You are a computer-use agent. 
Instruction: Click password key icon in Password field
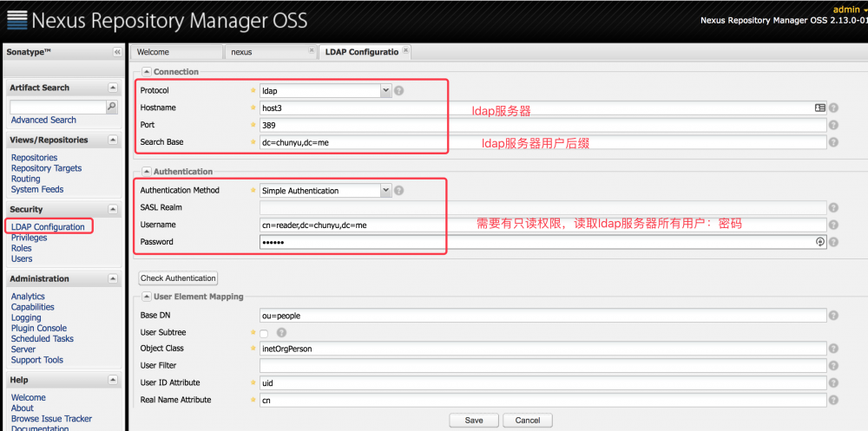[x=820, y=242]
